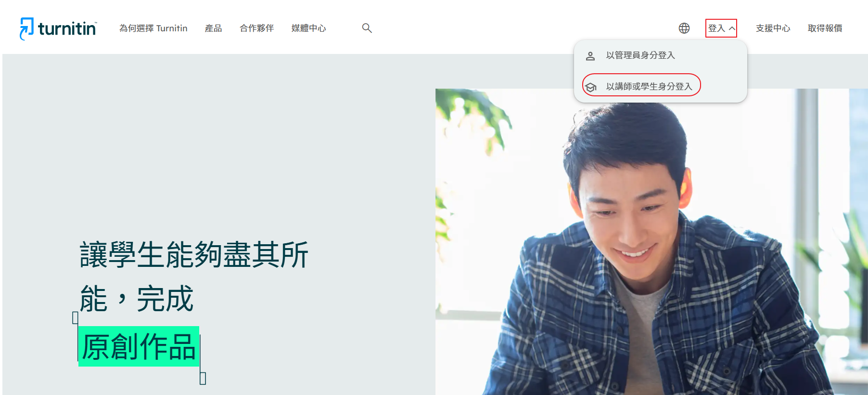Click the Turnitin logo arrow icon
Viewport: 868px width, 395px height.
tap(26, 28)
